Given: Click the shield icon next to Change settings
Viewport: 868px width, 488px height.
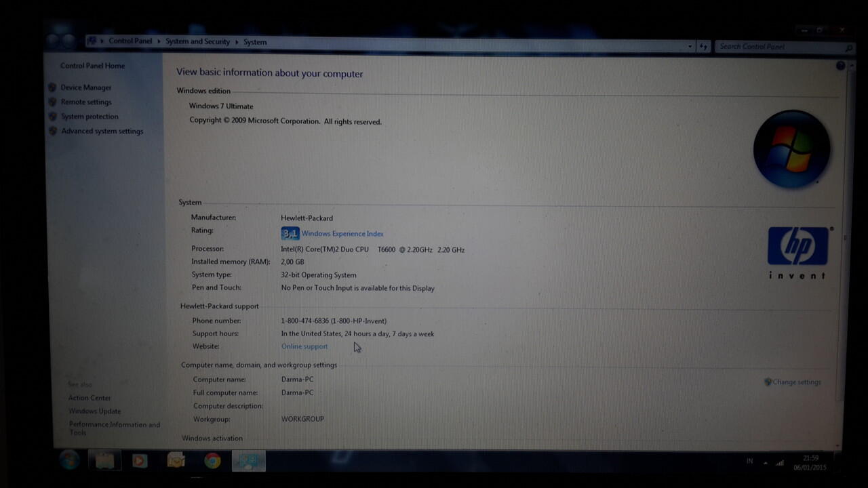Looking at the screenshot, I should click(768, 382).
